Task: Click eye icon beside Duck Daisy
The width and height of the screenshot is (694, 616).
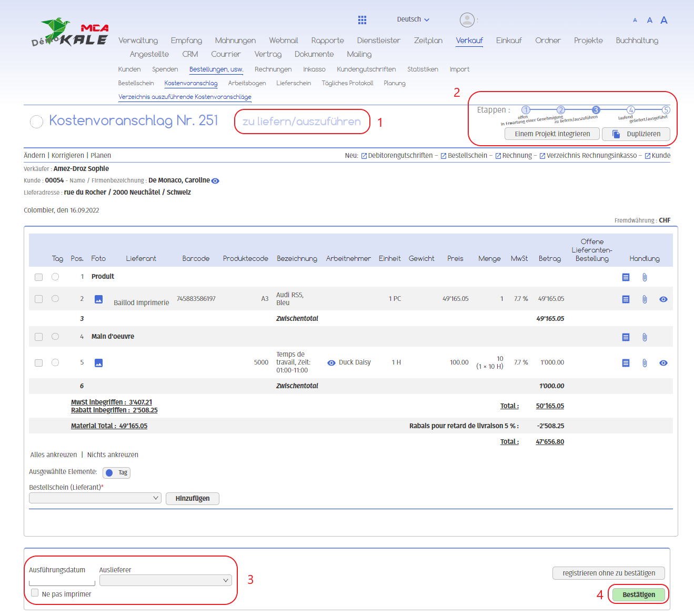Action: 331,363
